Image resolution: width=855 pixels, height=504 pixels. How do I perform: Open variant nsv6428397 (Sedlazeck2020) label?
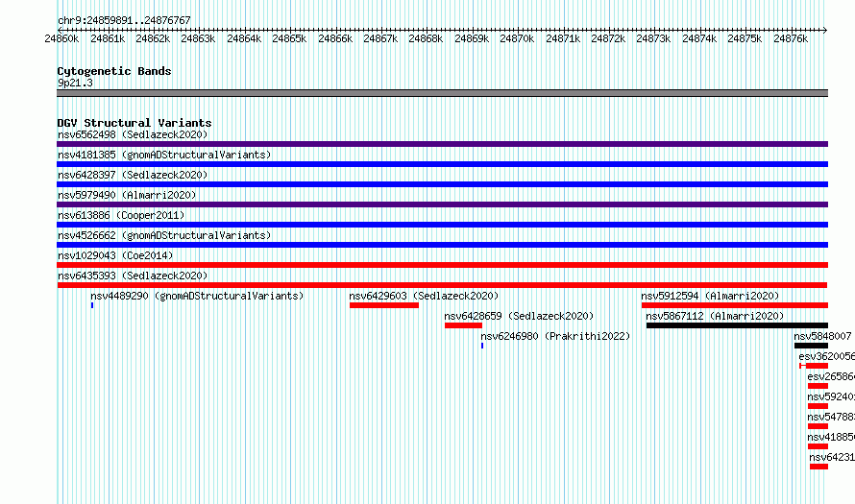coord(133,175)
